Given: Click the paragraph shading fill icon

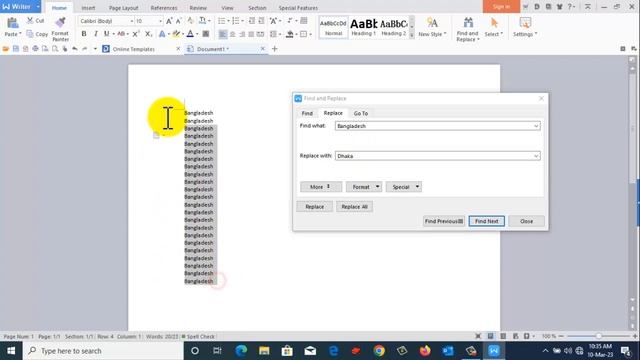Looking at the screenshot, I should 289,34.
